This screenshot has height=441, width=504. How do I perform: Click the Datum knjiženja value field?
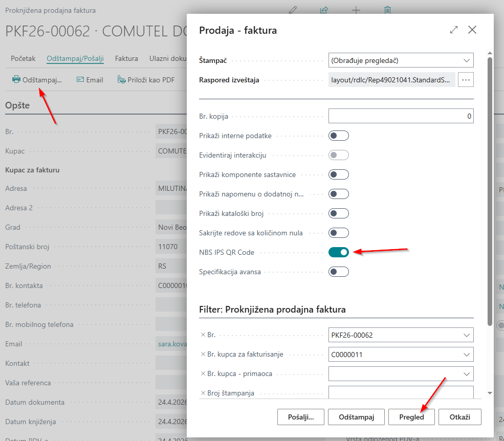(171, 422)
